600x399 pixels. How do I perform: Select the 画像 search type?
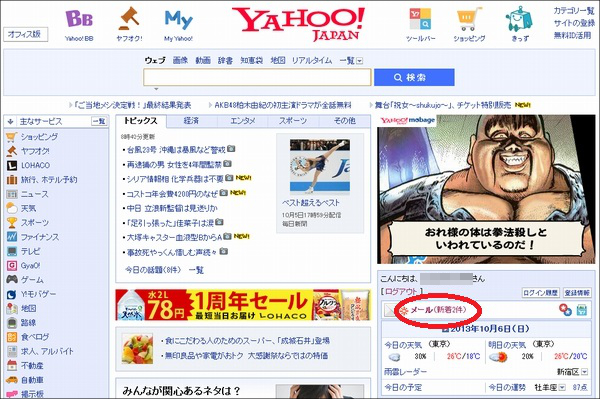[180, 60]
